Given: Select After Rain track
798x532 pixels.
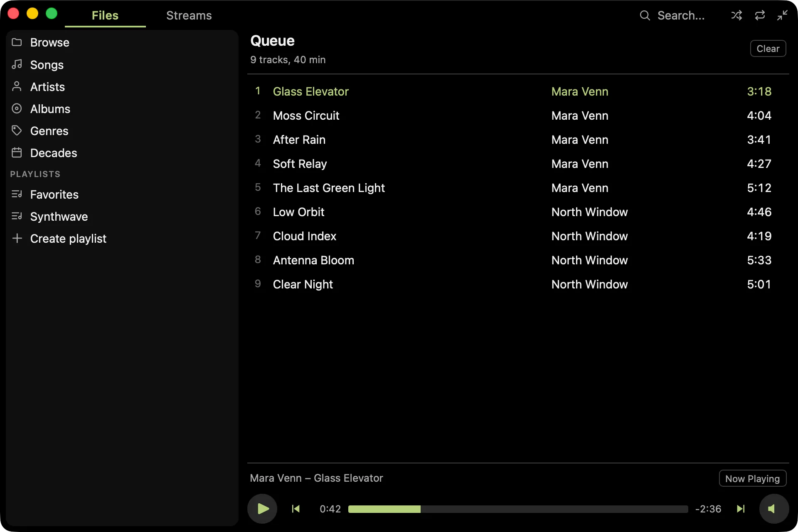Looking at the screenshot, I should (x=518, y=140).
